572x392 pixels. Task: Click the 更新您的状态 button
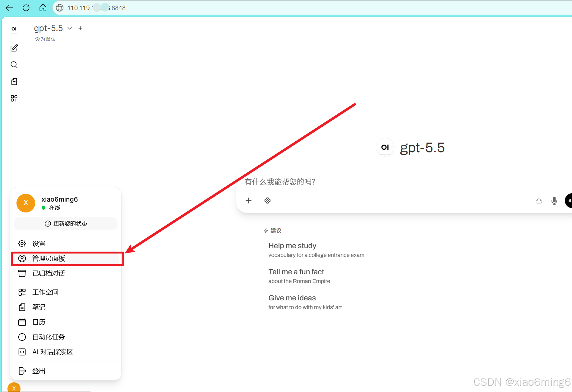pyautogui.click(x=66, y=224)
